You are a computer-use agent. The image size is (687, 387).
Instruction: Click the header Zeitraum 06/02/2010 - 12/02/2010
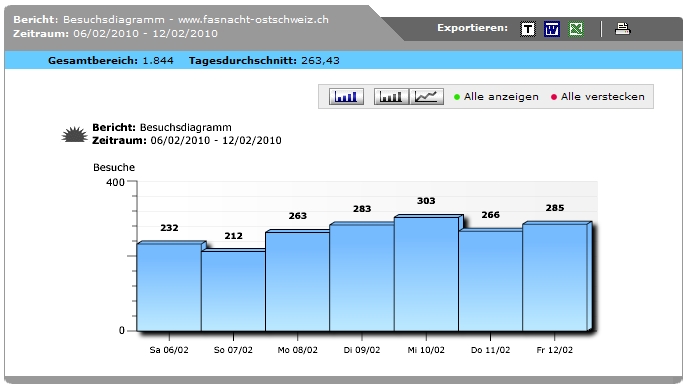point(115,34)
